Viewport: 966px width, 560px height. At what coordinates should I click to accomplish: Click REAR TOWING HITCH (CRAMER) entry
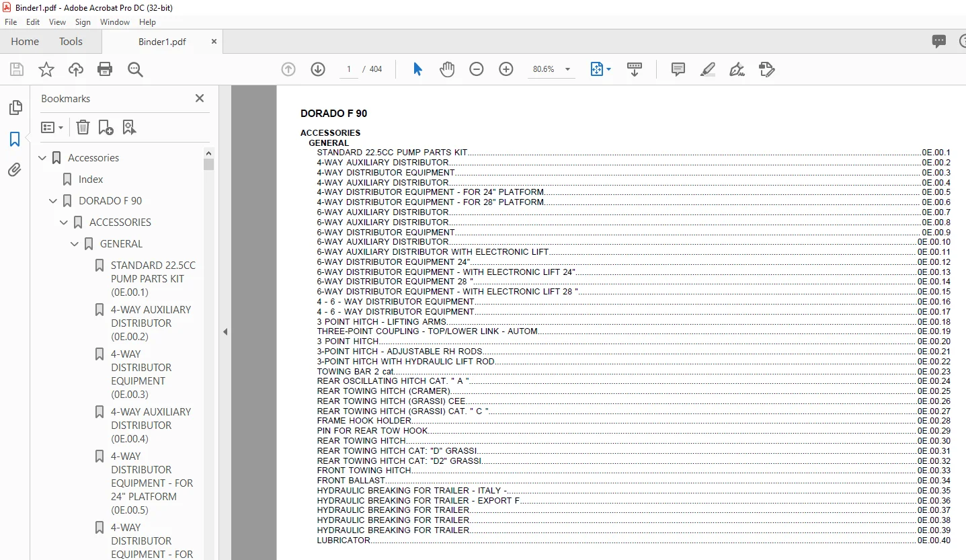click(x=633, y=391)
